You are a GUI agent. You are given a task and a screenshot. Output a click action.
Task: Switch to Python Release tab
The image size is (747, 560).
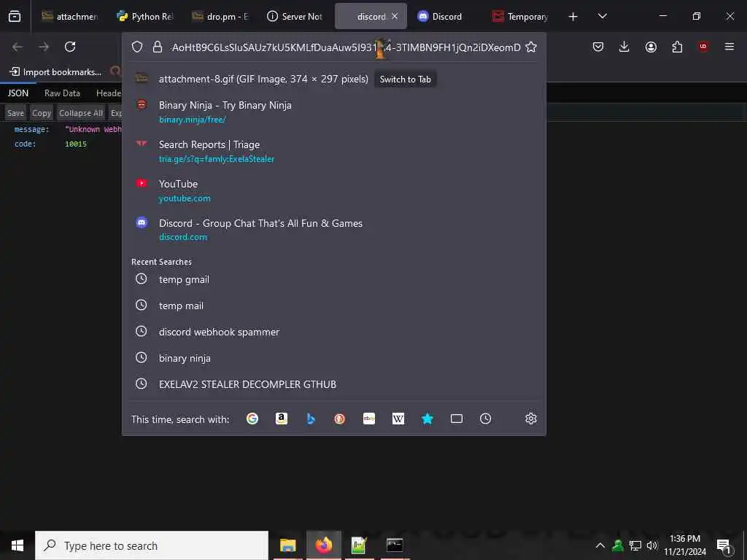tap(145, 17)
